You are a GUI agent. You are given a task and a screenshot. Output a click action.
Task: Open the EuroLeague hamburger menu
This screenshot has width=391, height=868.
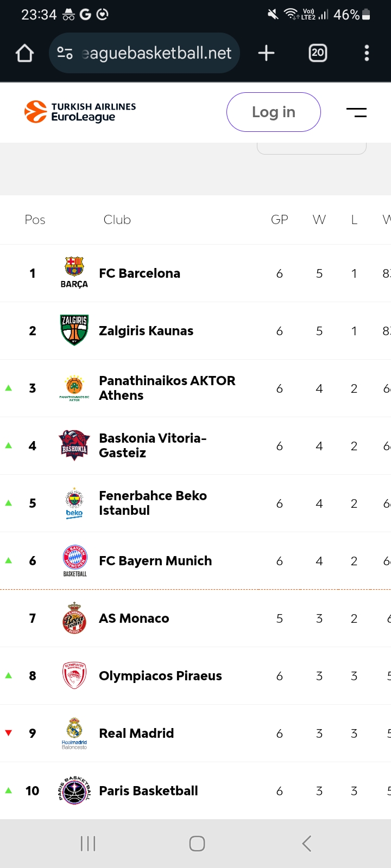pyautogui.click(x=356, y=112)
